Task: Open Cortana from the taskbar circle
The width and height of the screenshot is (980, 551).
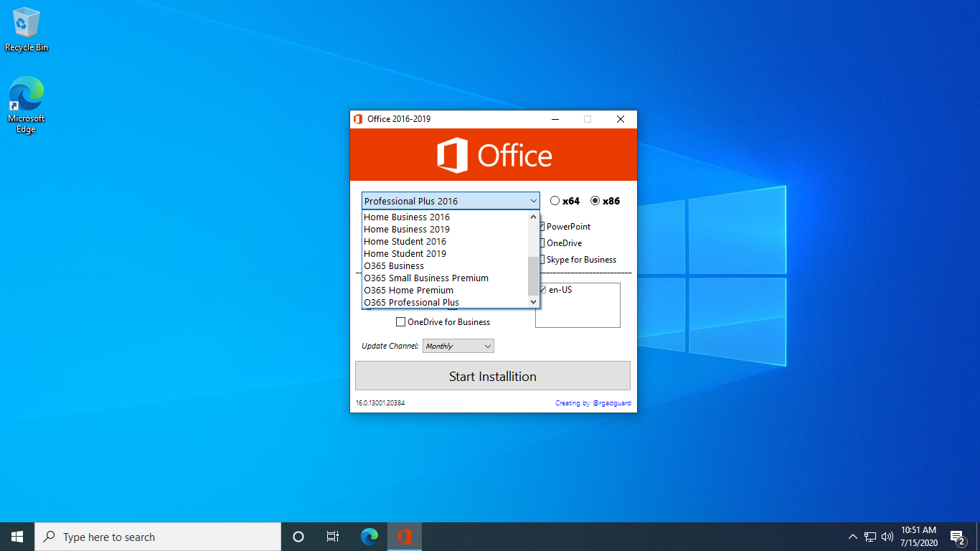Action: (298, 537)
